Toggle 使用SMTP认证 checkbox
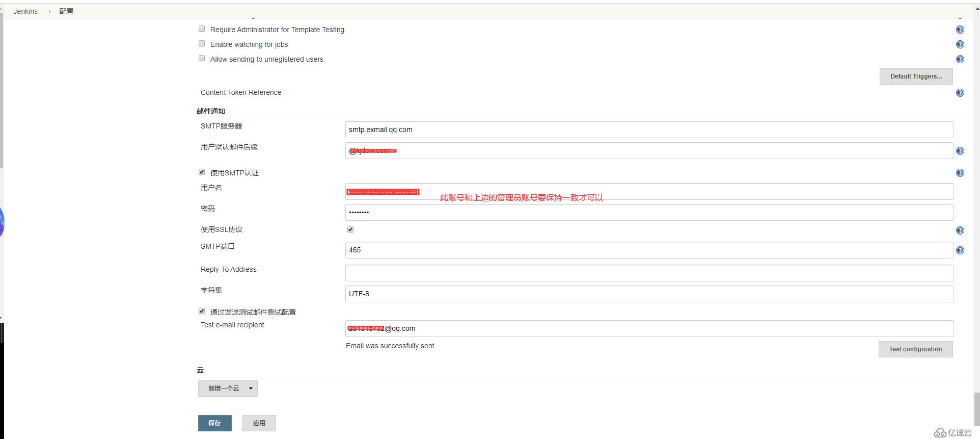The image size is (980, 439). click(202, 172)
